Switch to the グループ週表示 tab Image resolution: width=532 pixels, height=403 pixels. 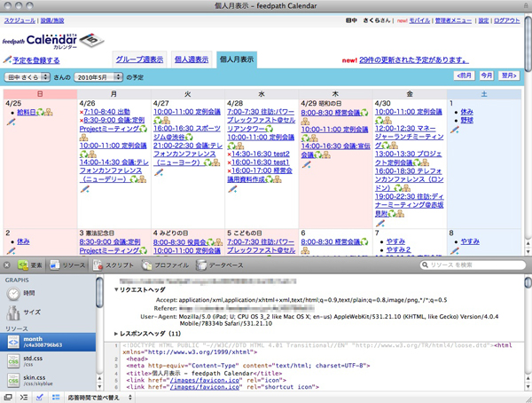point(139,59)
